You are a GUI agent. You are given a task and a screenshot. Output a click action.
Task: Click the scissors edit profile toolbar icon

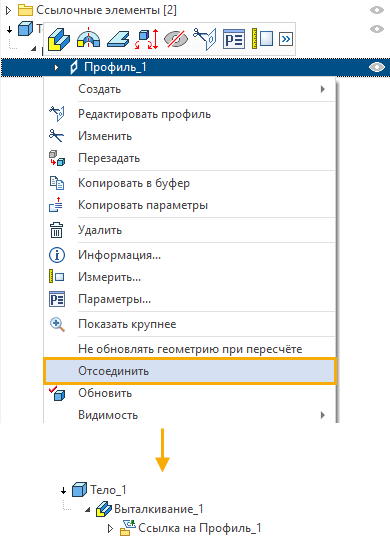pos(205,39)
